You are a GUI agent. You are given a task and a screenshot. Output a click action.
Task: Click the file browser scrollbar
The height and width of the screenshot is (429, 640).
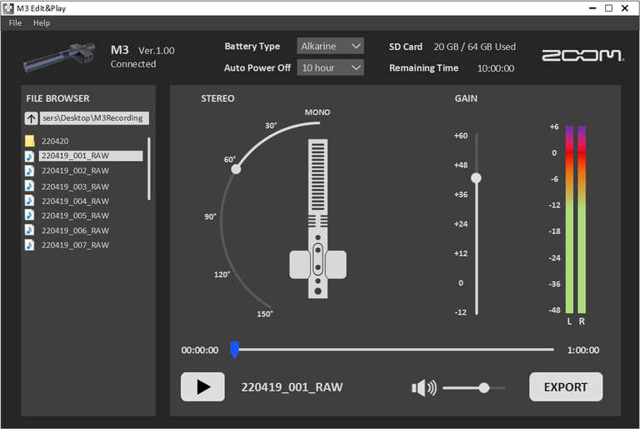click(149, 169)
